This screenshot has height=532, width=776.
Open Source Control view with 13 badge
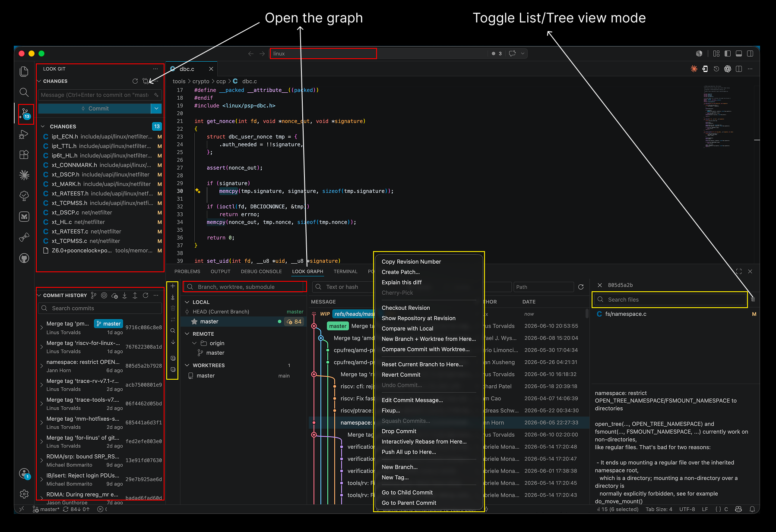(25, 113)
